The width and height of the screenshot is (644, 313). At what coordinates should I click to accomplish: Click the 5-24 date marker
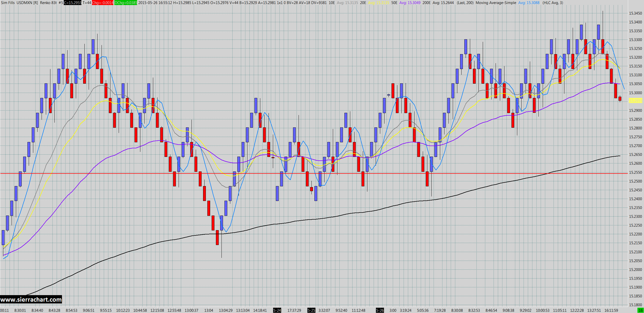[x=277, y=310]
